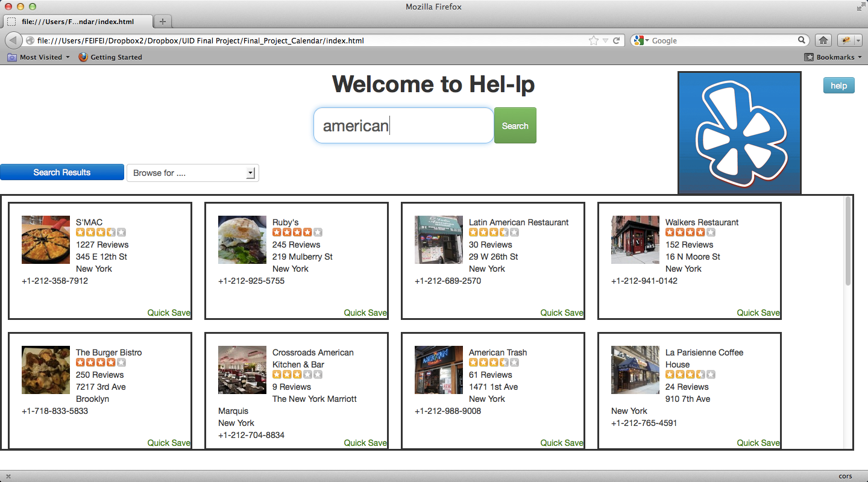Click 'The Burger Bistro' name
Viewport: 868px width, 482px height.
pos(109,352)
